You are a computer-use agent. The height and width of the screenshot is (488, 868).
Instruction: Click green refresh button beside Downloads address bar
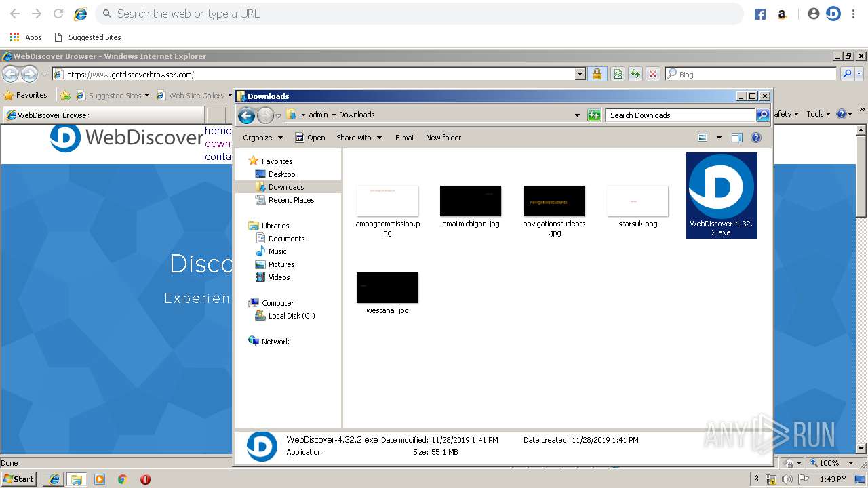click(594, 115)
